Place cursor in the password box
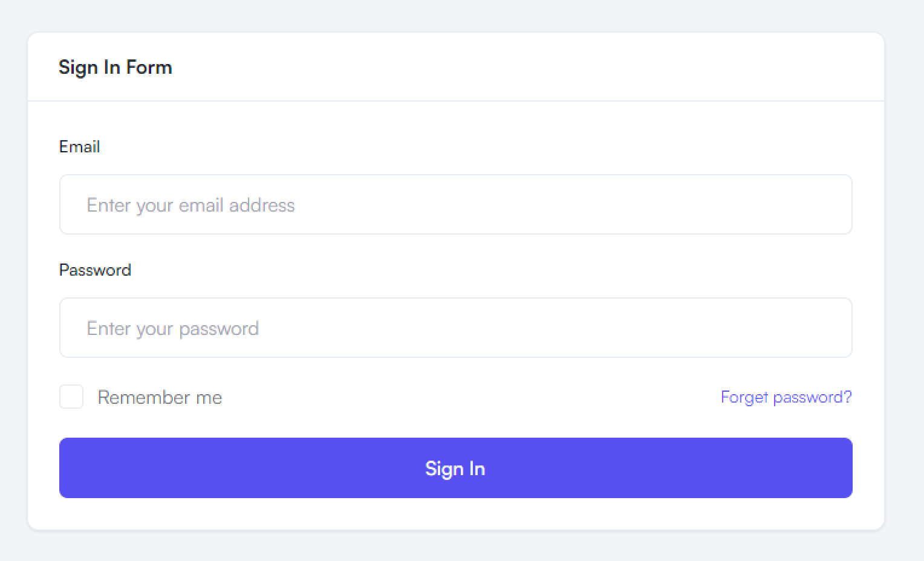 (455, 328)
